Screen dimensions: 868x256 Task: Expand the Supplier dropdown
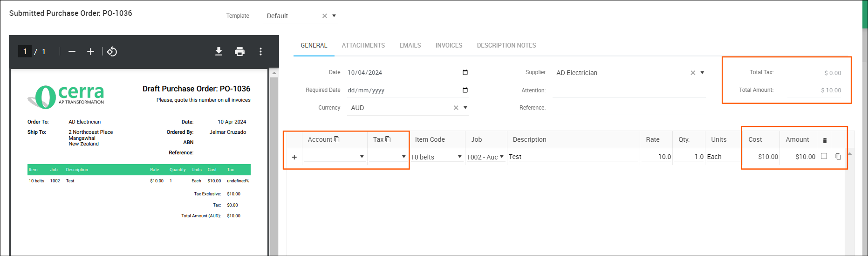coord(702,73)
